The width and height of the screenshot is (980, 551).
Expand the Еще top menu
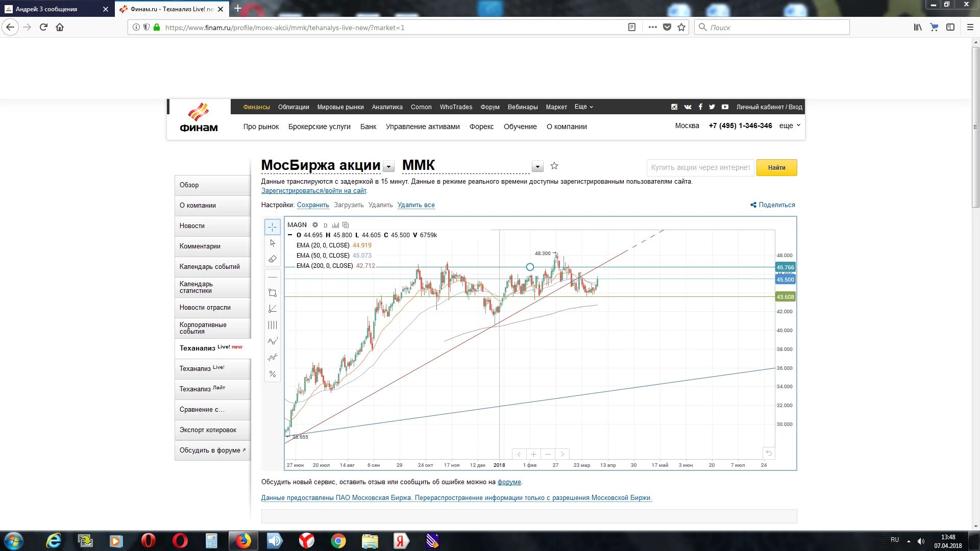[x=583, y=107]
